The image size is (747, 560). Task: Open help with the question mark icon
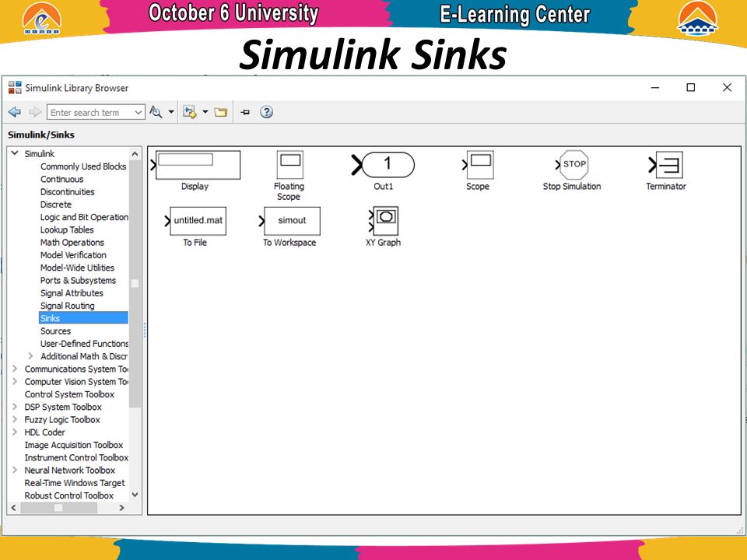coord(266,112)
